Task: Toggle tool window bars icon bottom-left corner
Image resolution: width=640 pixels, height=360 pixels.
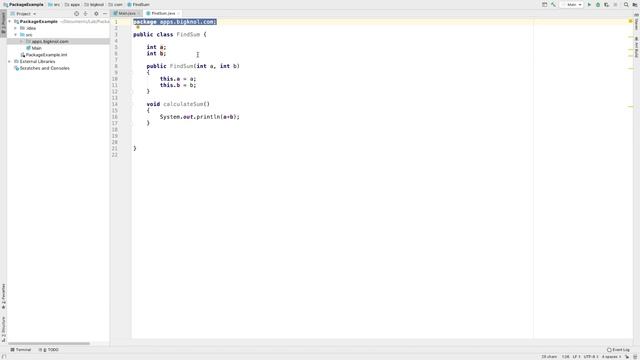Action: tap(3, 356)
